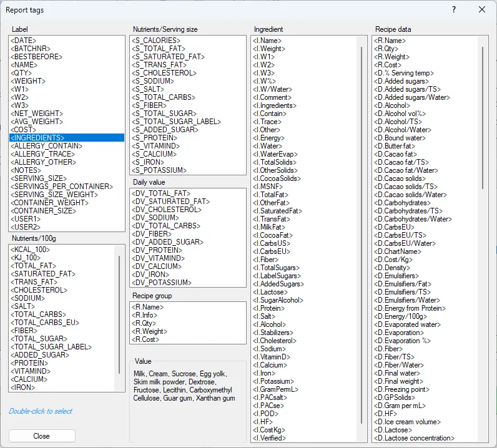Select the <KCAL_100> tag
This screenshot has height=448, width=497.
pos(30,250)
